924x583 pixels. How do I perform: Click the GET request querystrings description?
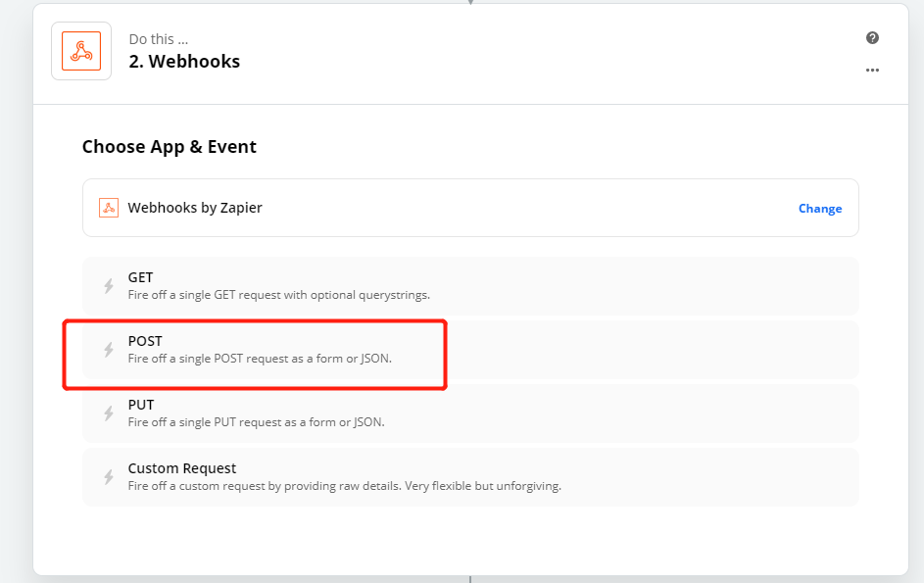click(x=278, y=295)
